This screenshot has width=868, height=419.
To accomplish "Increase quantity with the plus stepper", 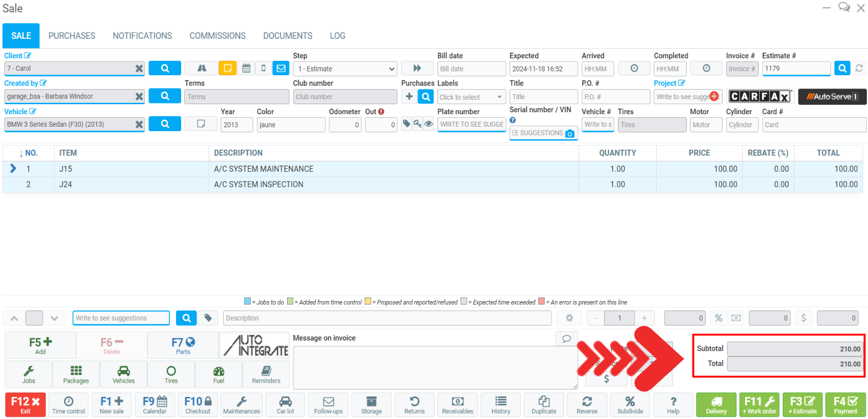I will tap(644, 318).
